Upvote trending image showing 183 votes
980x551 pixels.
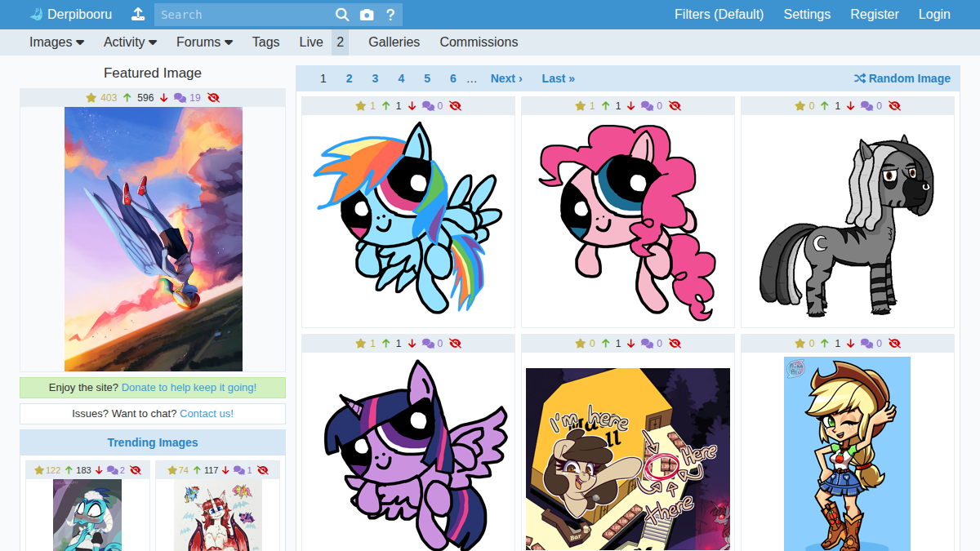[x=69, y=470]
